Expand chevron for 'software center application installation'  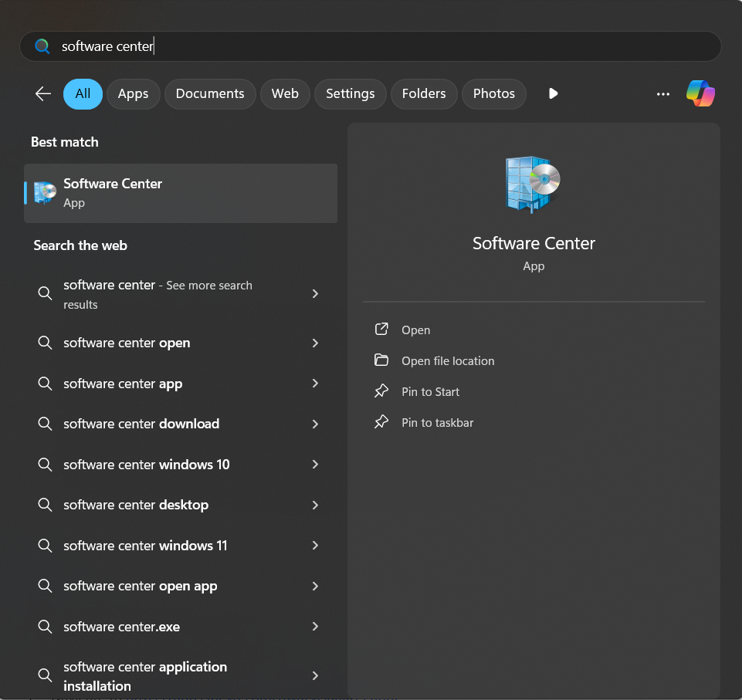[x=315, y=675]
